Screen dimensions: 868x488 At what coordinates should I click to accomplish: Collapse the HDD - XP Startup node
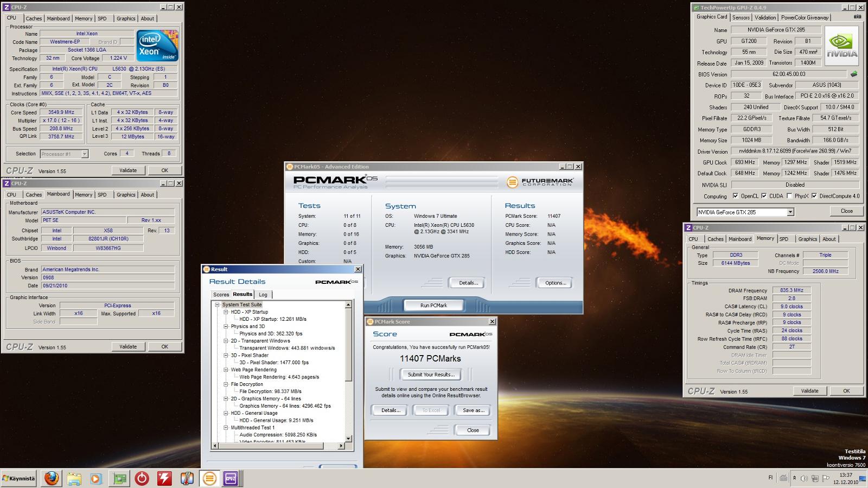226,312
